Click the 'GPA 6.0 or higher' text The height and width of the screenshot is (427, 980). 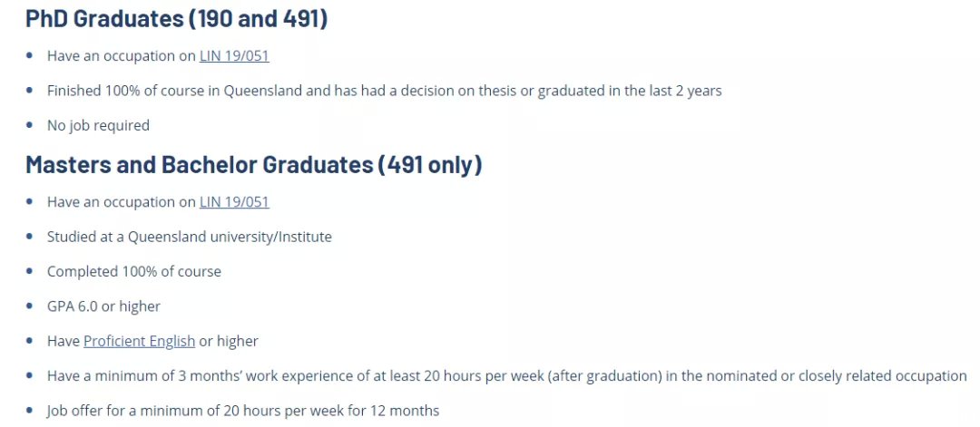pyautogui.click(x=103, y=306)
